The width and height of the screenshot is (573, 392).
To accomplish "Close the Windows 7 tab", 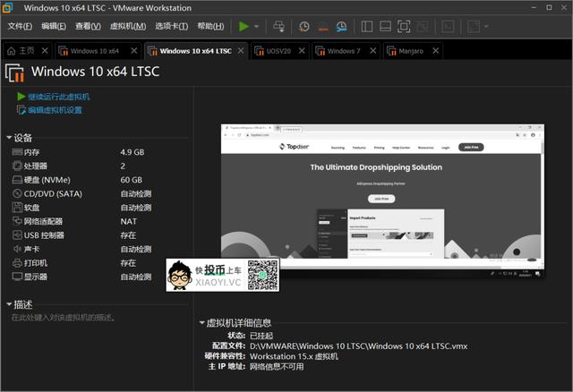I will click(x=372, y=51).
